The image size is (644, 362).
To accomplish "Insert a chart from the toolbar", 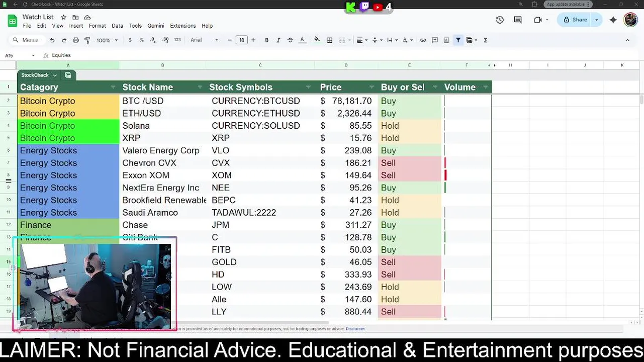I will pos(446,40).
